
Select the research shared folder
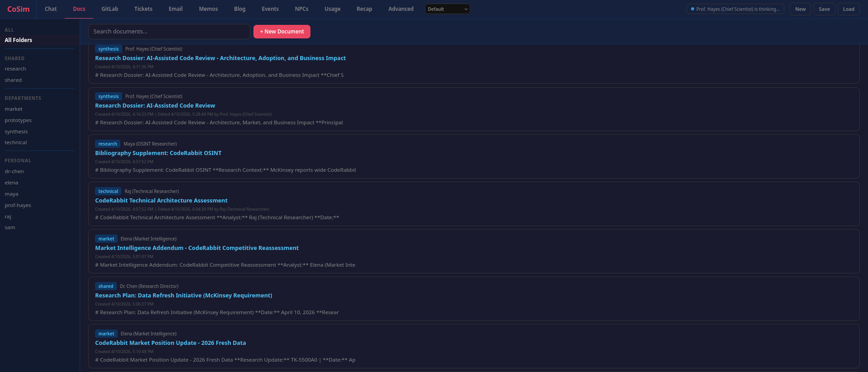click(x=15, y=69)
